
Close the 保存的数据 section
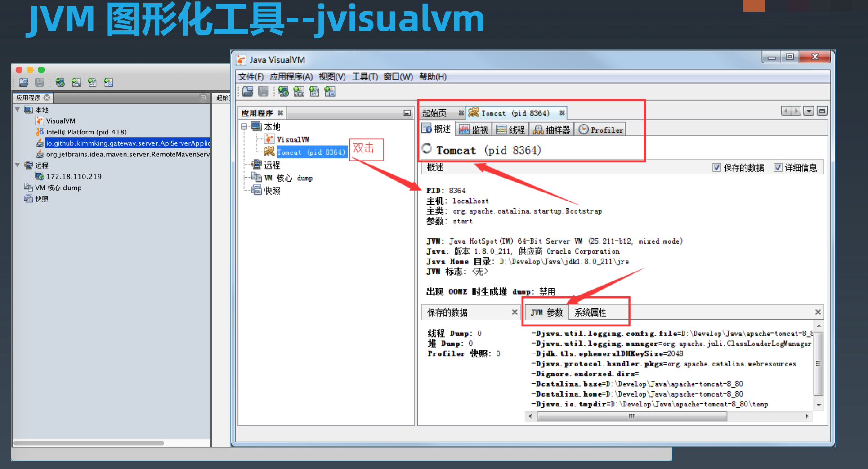point(515,312)
